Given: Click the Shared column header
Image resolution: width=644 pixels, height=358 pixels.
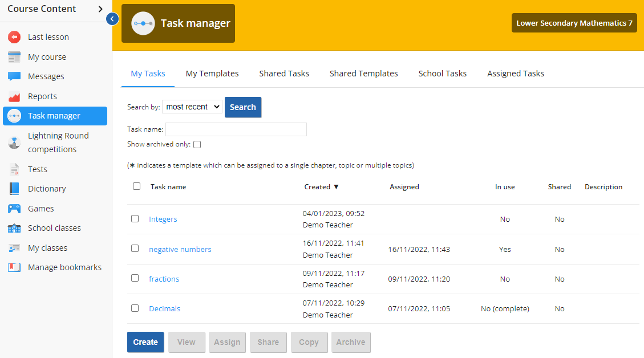Looking at the screenshot, I should [560, 187].
